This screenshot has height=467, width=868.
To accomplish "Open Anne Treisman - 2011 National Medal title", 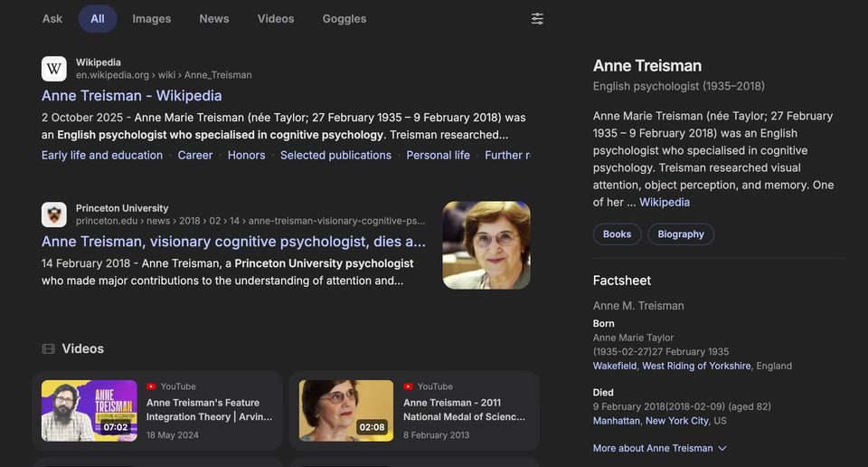I will (x=464, y=409).
